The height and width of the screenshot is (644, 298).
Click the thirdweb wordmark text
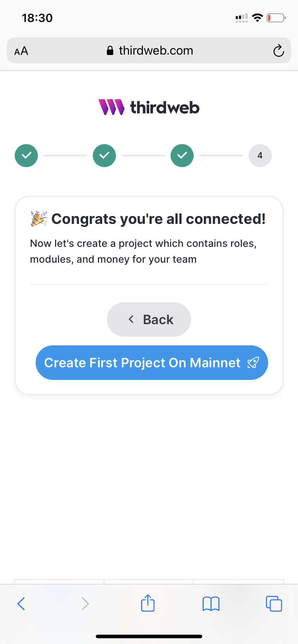(165, 107)
